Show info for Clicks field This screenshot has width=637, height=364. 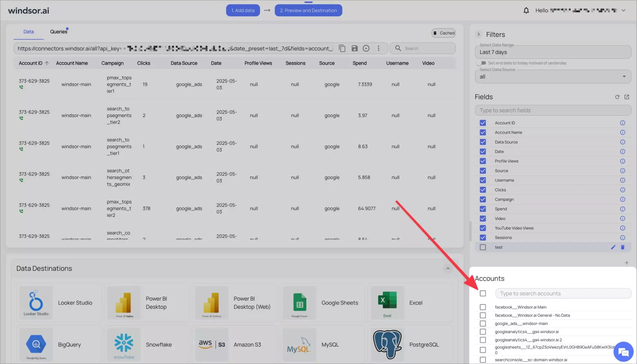[x=623, y=190]
